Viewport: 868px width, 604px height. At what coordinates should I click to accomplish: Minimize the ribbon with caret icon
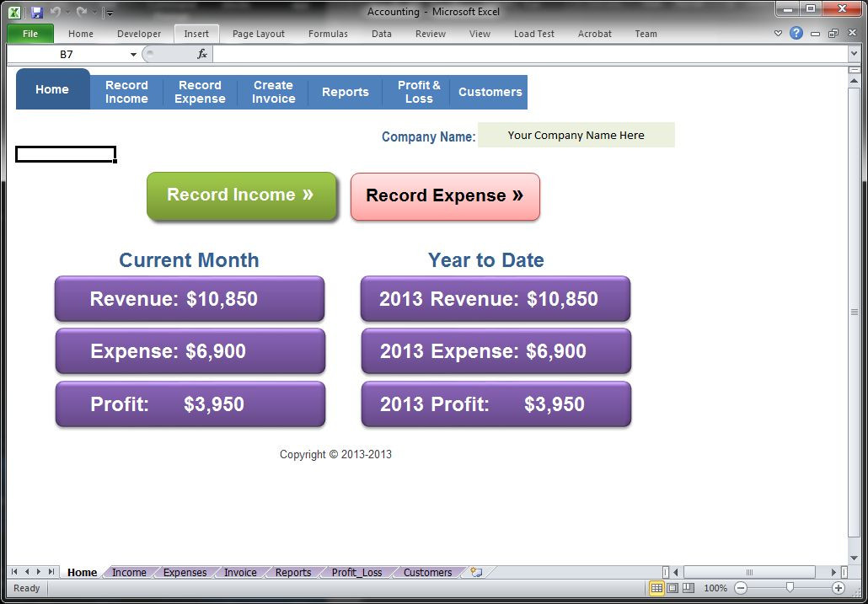779,34
